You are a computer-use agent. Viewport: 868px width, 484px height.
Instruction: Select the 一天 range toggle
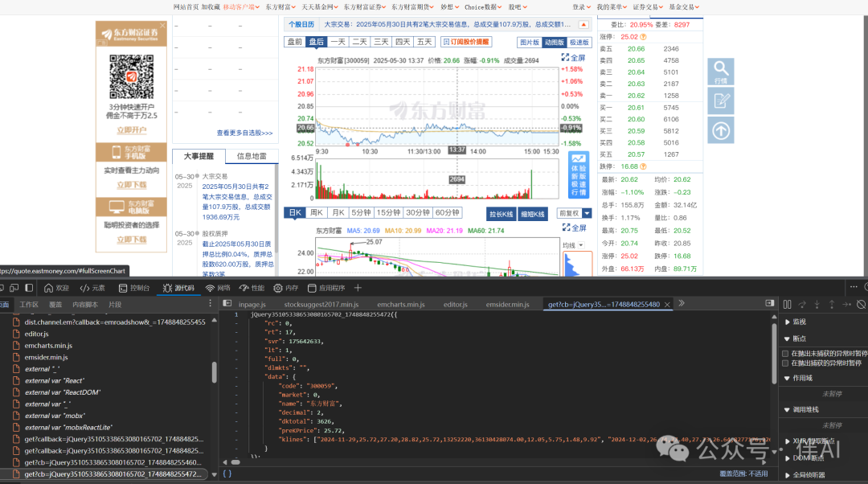(338, 42)
